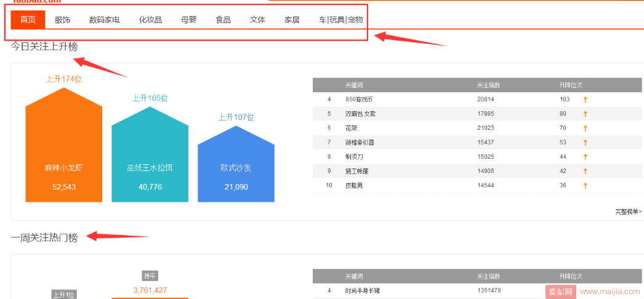Click the up arrow next to 施工帐篷
The height and width of the screenshot is (299, 644).
(x=586, y=171)
